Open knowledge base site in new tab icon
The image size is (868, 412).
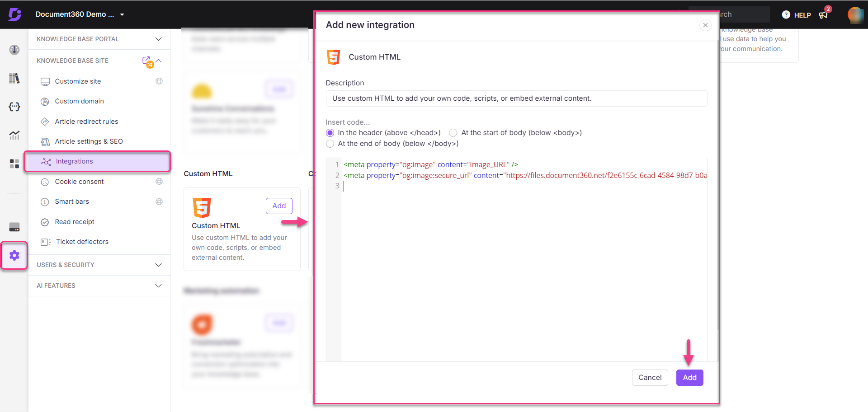click(146, 61)
